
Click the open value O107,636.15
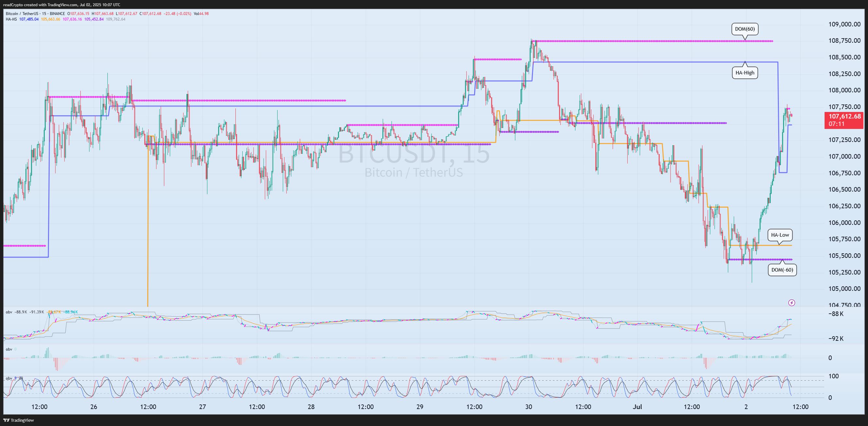pos(78,14)
